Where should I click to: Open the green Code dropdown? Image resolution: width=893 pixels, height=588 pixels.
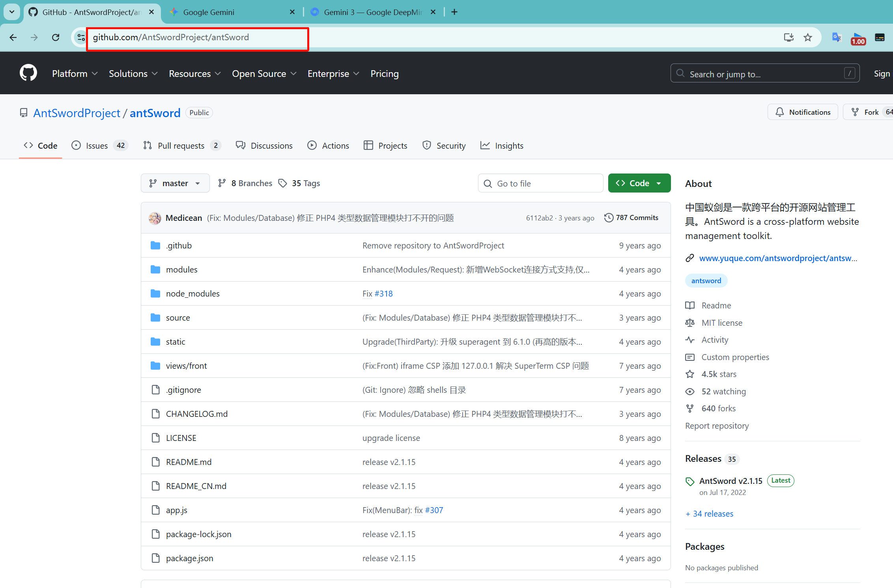click(x=639, y=183)
